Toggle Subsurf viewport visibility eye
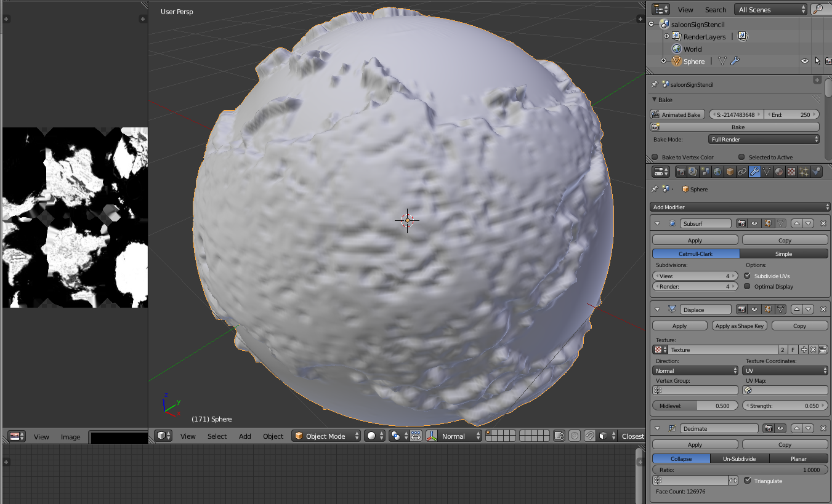This screenshot has height=504, width=832. (x=754, y=223)
